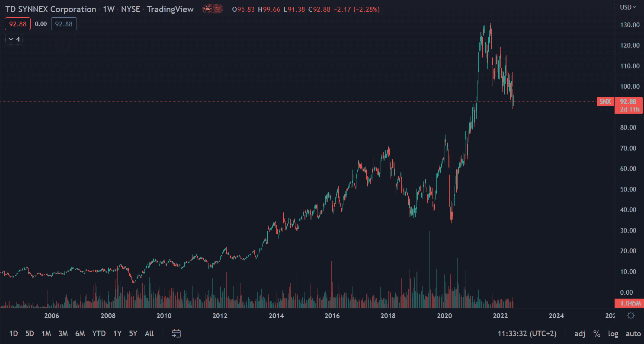Open the Go to date calendar icon

pyautogui.click(x=176, y=333)
